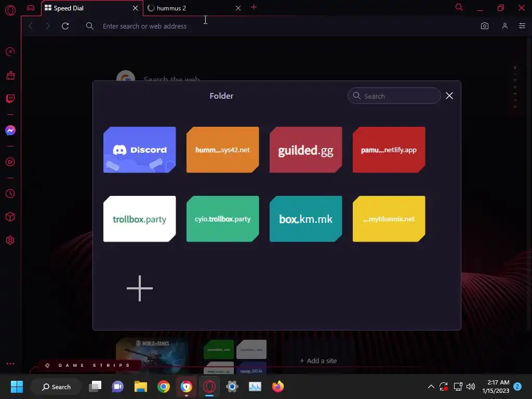
Task: Open the box.km.mk tile
Action: [x=305, y=219]
